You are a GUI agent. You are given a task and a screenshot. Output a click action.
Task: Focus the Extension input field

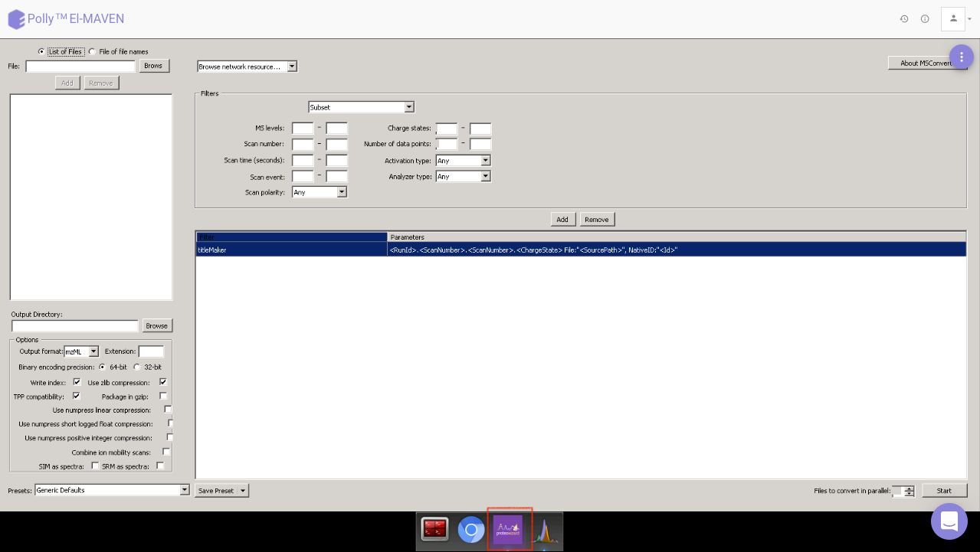pos(151,351)
